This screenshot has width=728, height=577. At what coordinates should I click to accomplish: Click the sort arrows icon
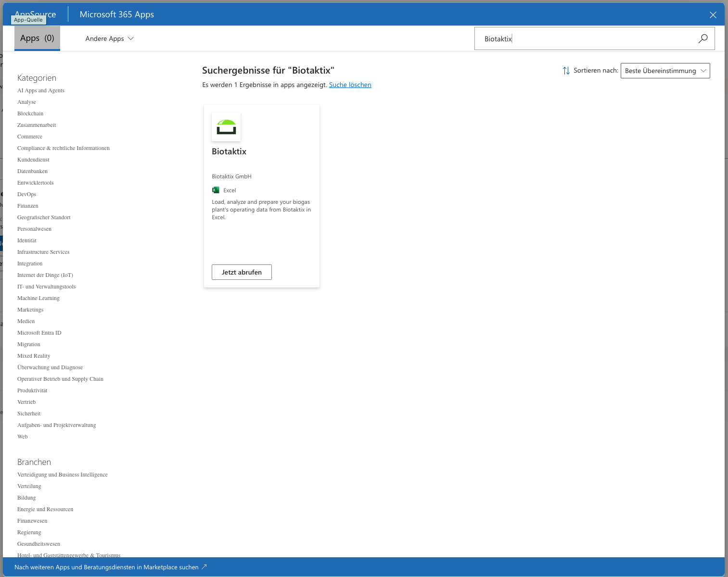pos(566,71)
